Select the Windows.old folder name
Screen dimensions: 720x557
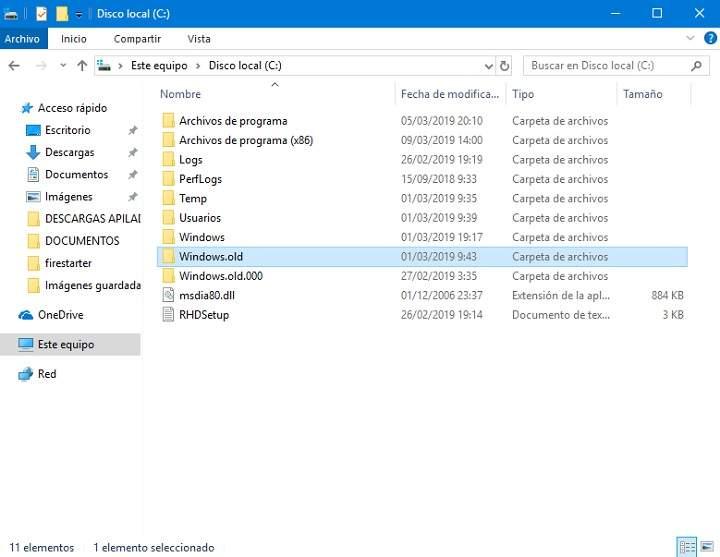click(211, 257)
